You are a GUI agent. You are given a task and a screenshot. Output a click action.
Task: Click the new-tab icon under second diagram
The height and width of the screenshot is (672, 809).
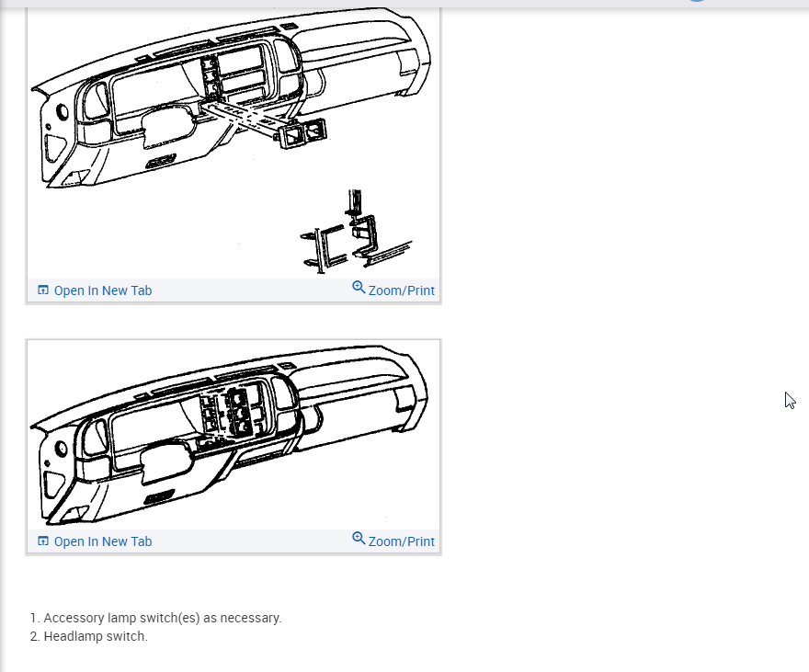(43, 541)
